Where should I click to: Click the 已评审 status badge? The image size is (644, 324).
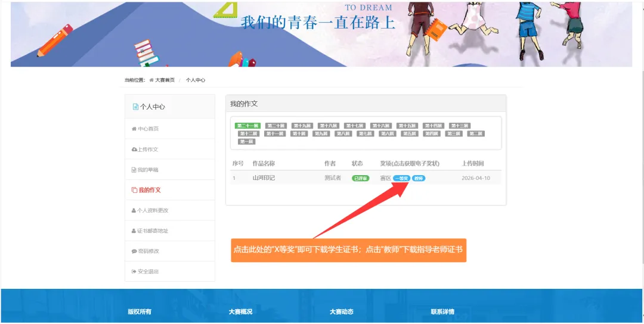[x=361, y=179]
